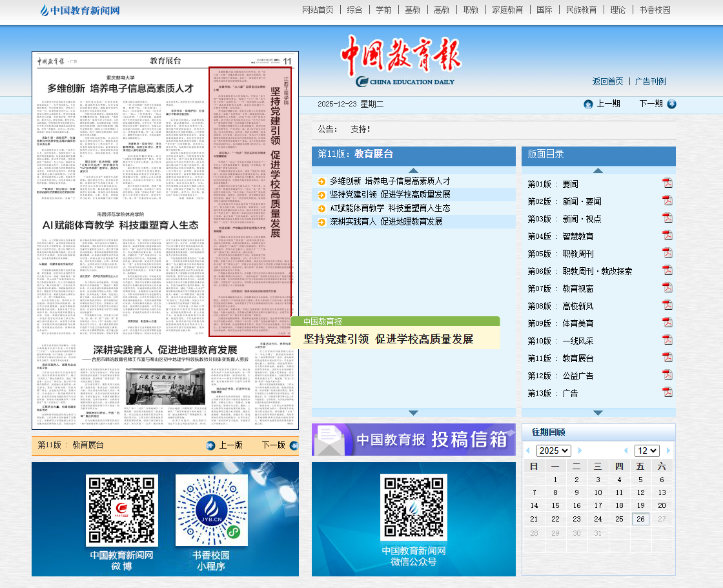Open article AI赋能体育教学 科技重塑育人生态
The height and width of the screenshot is (588, 723).
coord(390,208)
